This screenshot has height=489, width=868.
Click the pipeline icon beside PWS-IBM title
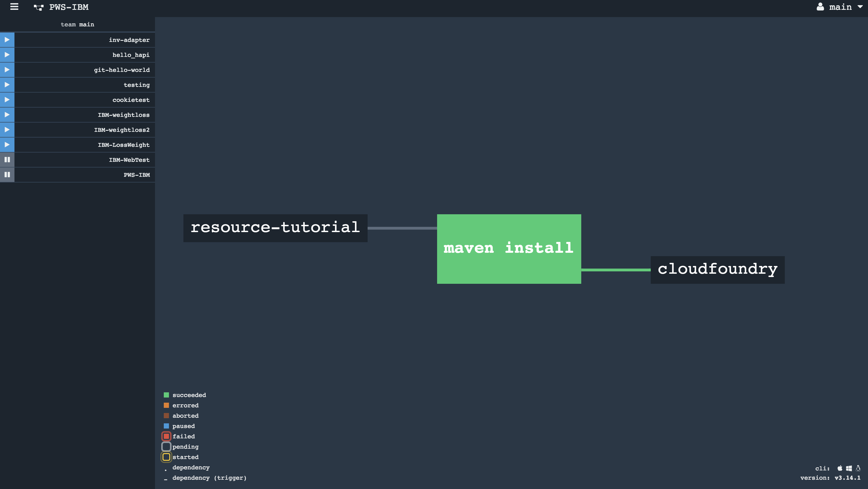(39, 7)
